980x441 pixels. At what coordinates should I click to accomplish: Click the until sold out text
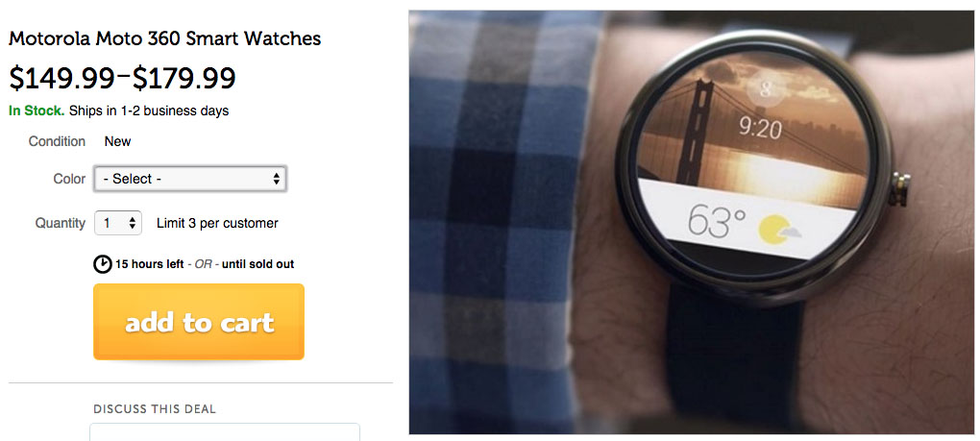[257, 264]
